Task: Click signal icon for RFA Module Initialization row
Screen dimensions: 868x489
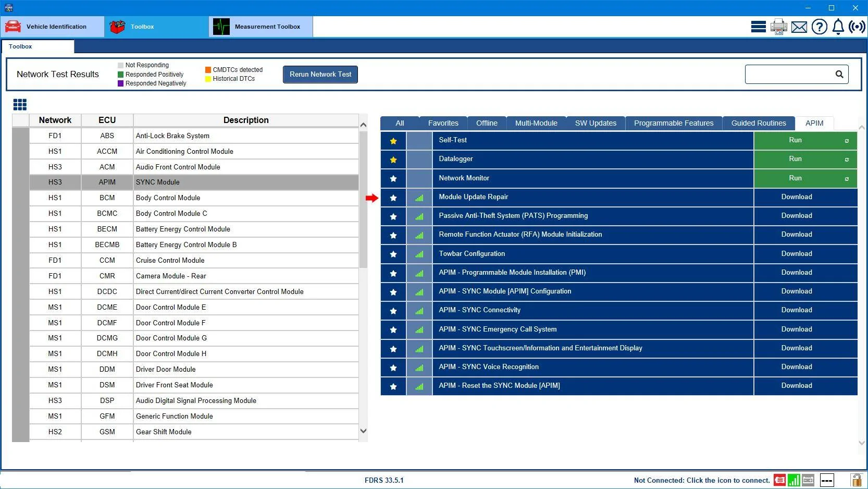Action: [x=419, y=236]
